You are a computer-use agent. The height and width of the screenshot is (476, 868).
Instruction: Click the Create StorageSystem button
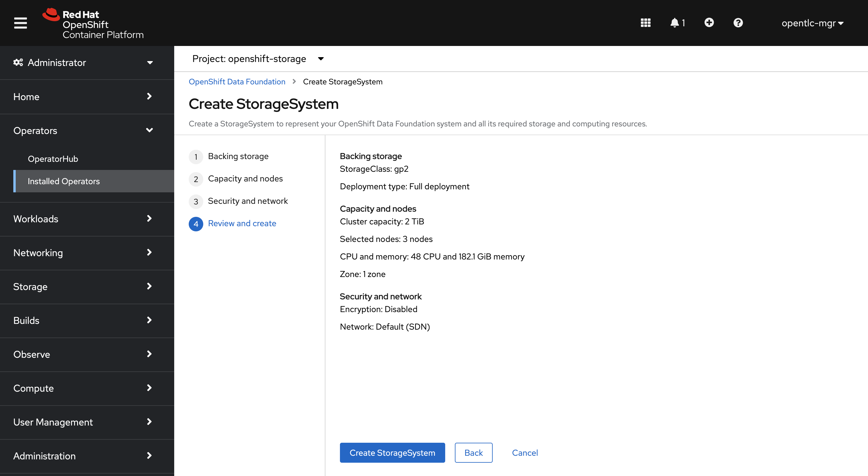pos(393,452)
